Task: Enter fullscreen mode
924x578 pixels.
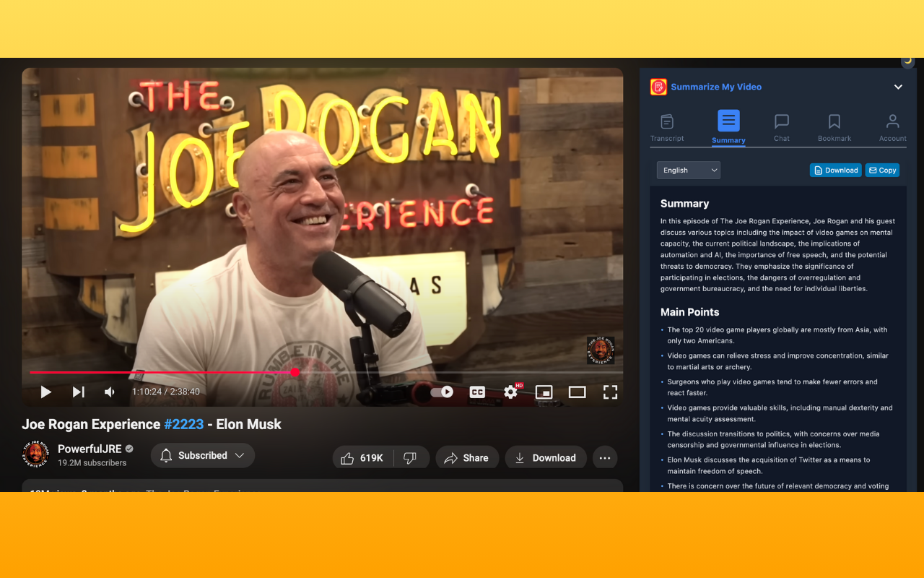Action: point(610,392)
